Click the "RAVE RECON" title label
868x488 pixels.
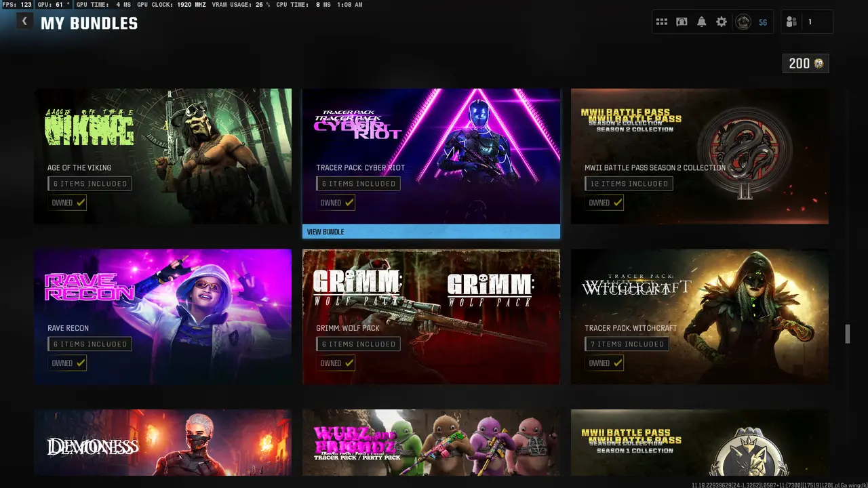click(x=68, y=328)
